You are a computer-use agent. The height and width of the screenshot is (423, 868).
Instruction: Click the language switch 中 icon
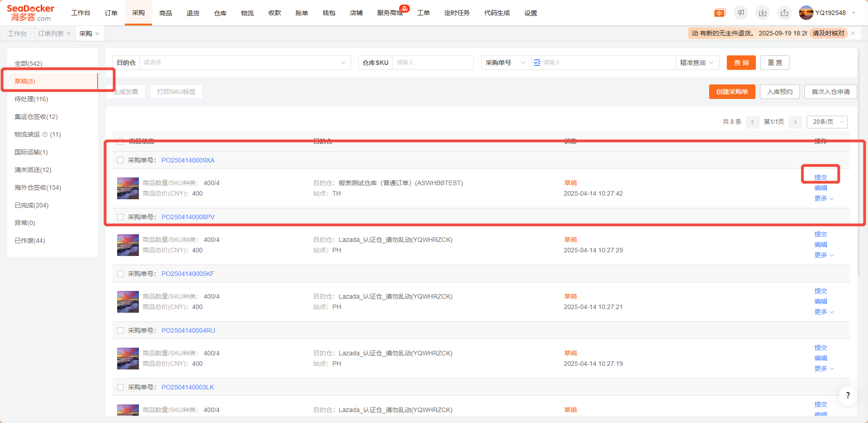(720, 13)
